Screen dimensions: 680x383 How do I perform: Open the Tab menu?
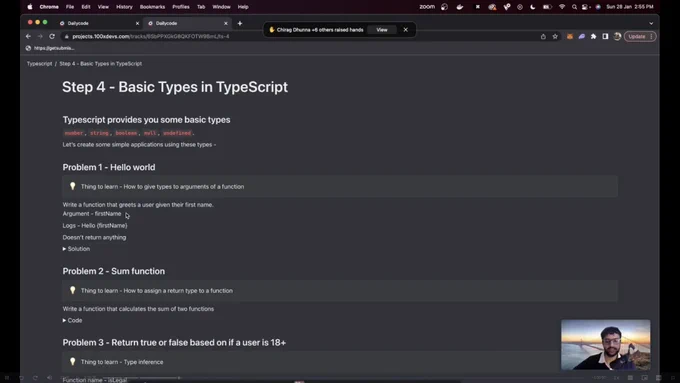[201, 7]
